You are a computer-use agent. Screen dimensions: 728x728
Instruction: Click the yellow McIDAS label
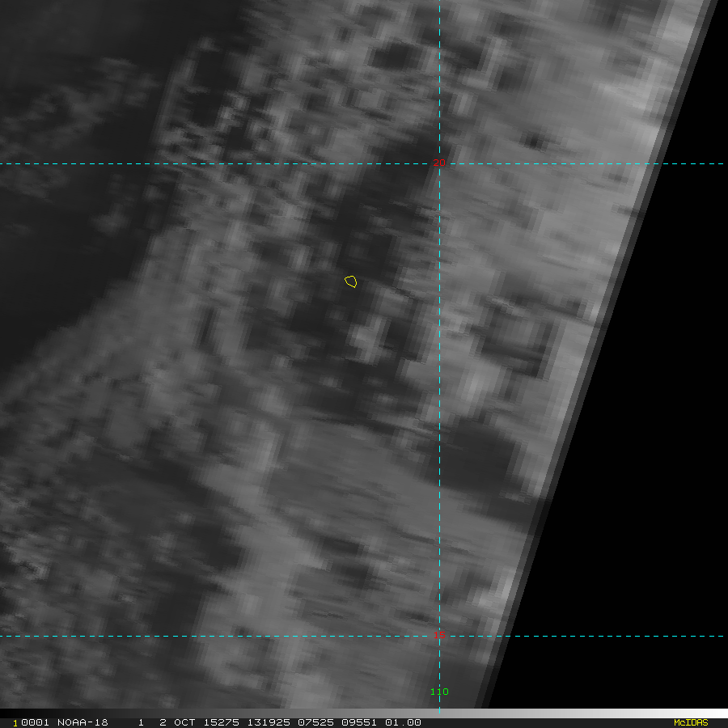690,722
